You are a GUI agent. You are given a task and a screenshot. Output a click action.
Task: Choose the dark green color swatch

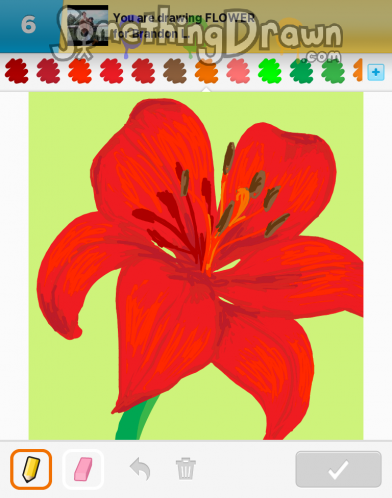(x=302, y=71)
